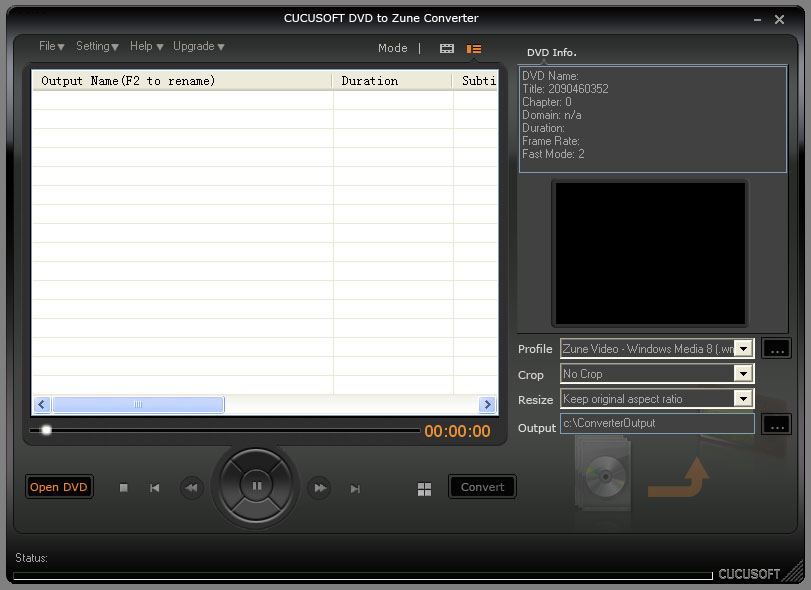Click the DVD Info tab label
811x590 pixels.
coord(551,52)
